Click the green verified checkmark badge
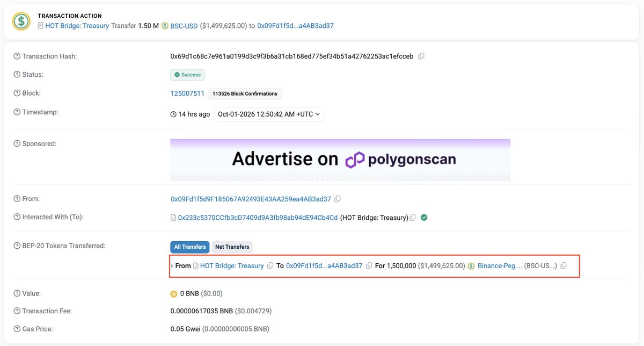This screenshot has height=346, width=644. 424,218
